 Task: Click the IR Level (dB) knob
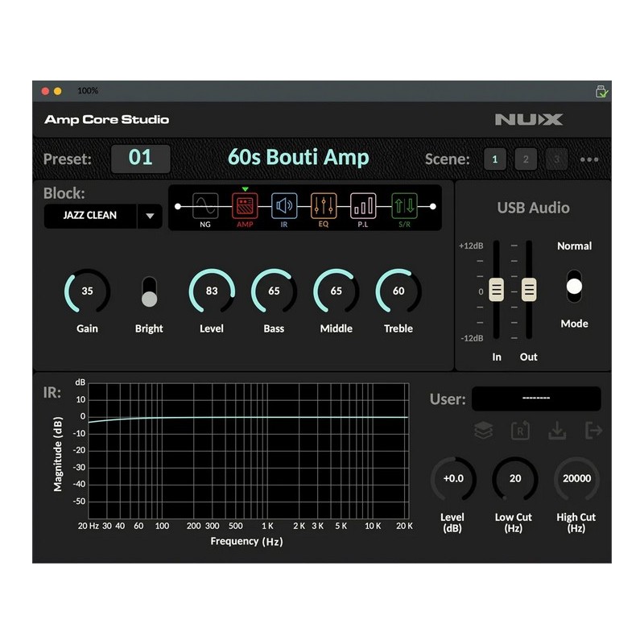tap(453, 479)
